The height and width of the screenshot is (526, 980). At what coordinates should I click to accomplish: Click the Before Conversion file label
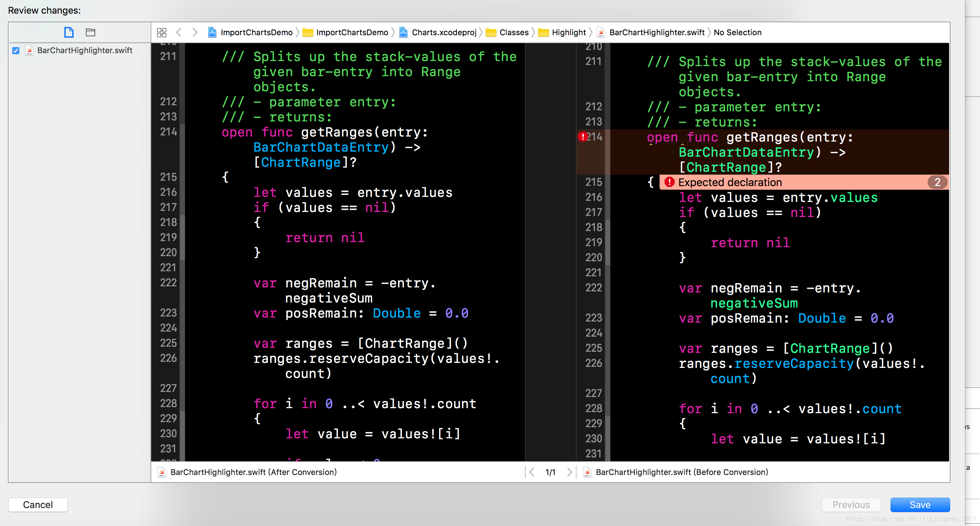click(682, 472)
